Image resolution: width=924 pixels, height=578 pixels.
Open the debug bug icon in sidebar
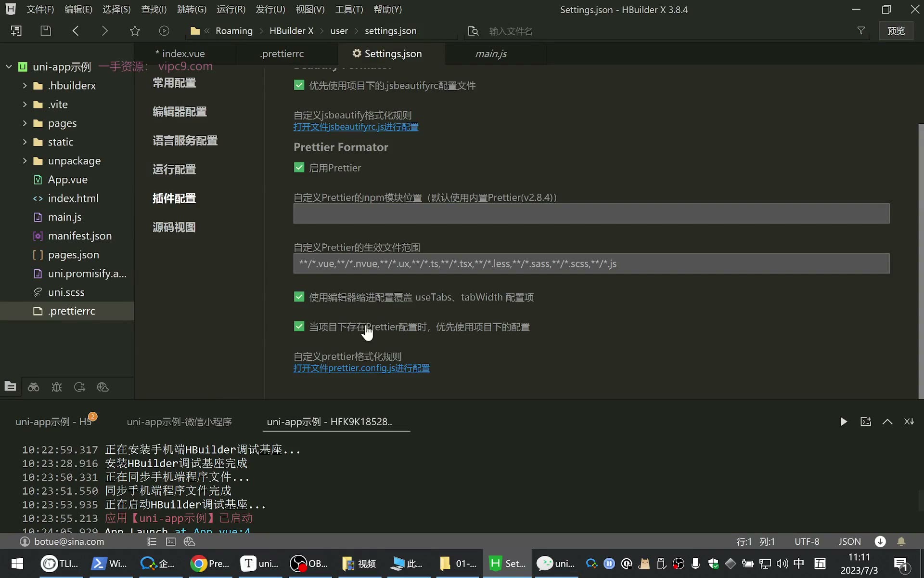(x=57, y=387)
